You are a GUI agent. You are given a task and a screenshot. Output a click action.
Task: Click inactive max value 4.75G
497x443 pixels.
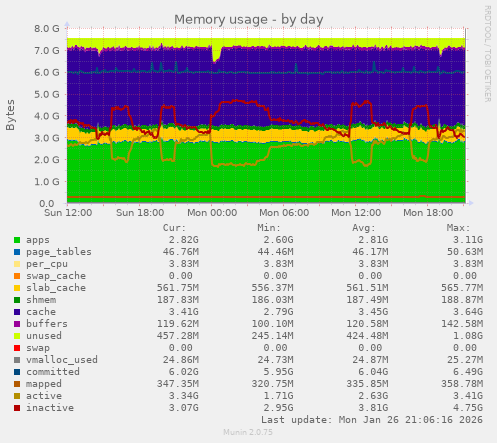(x=468, y=408)
